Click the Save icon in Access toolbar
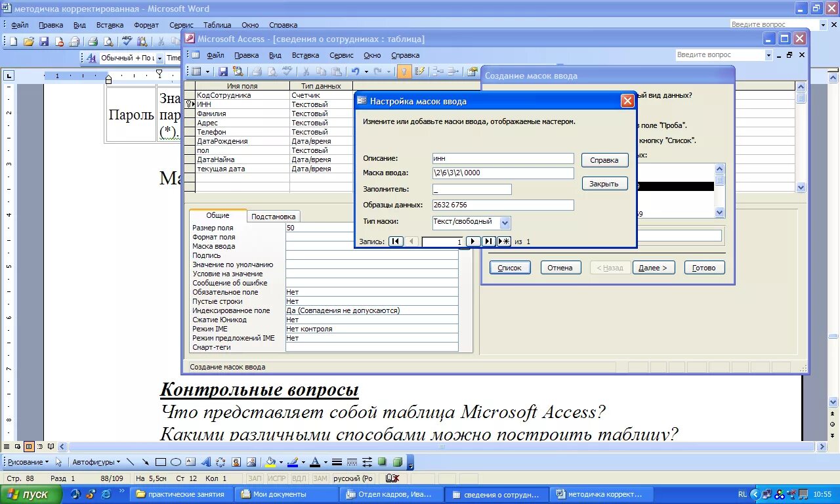840x504 pixels. coord(223,71)
